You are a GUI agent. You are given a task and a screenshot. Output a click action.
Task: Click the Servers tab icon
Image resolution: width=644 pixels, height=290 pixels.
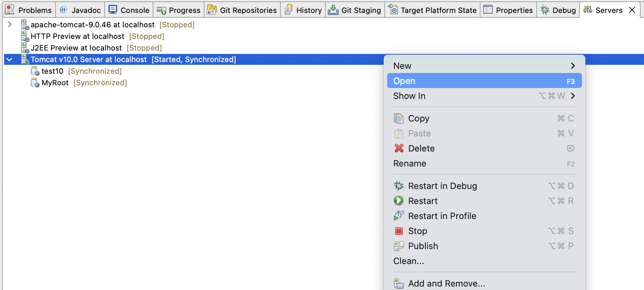(x=588, y=10)
